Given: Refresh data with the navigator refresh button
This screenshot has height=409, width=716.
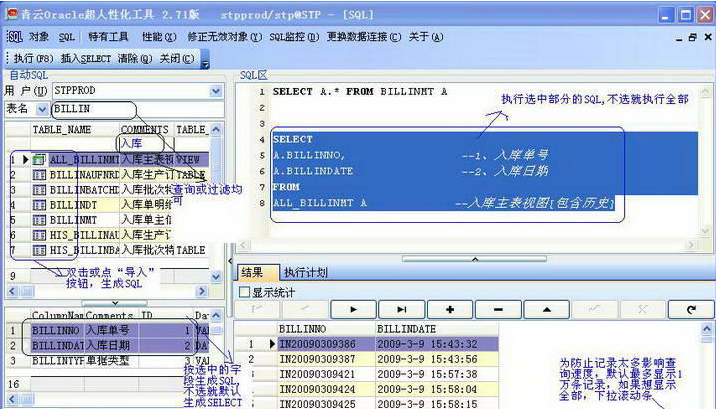Looking at the screenshot, I should pos(691,309).
